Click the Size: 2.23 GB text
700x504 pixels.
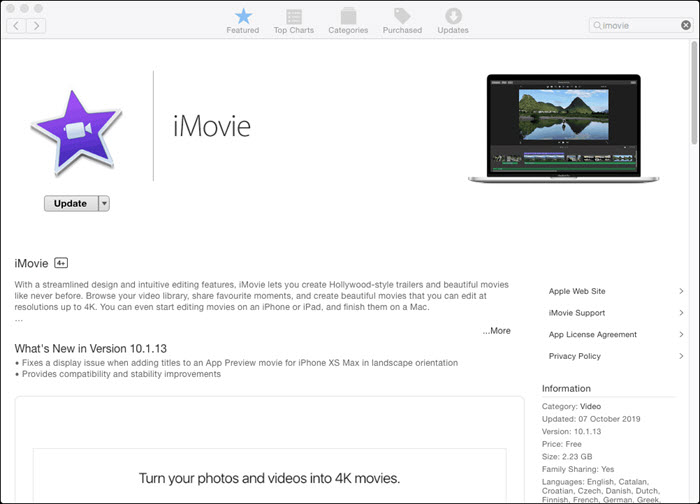pyautogui.click(x=567, y=457)
